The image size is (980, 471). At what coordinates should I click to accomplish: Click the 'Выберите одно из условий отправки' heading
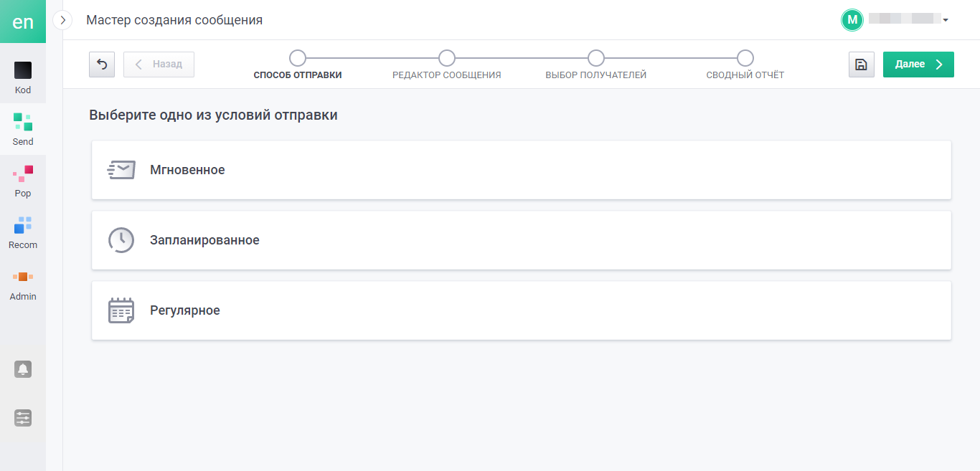click(213, 115)
